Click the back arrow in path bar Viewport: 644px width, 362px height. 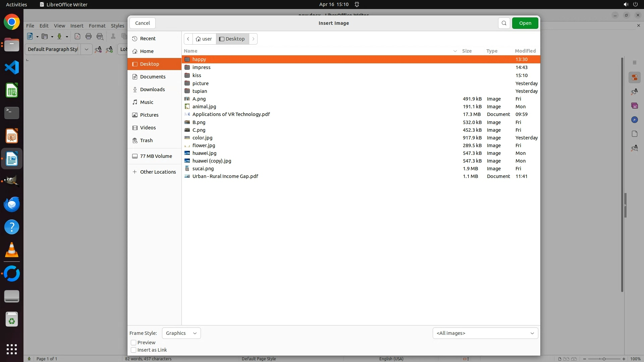[x=188, y=39]
